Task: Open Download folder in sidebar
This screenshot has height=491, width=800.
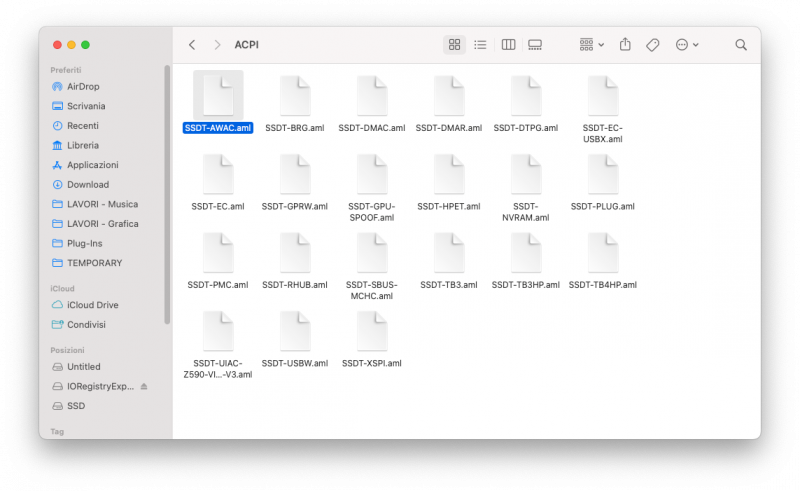Action: pos(81,185)
